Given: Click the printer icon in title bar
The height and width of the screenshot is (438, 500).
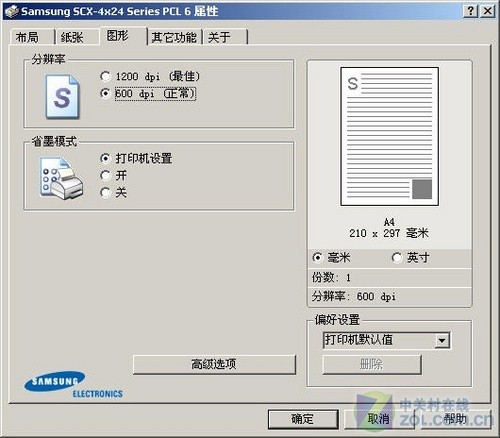Looking at the screenshot, I should [x=12, y=11].
